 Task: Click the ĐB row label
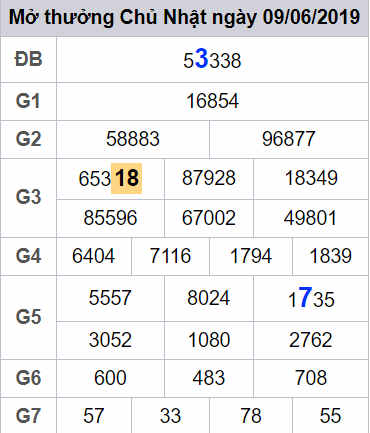29,59
